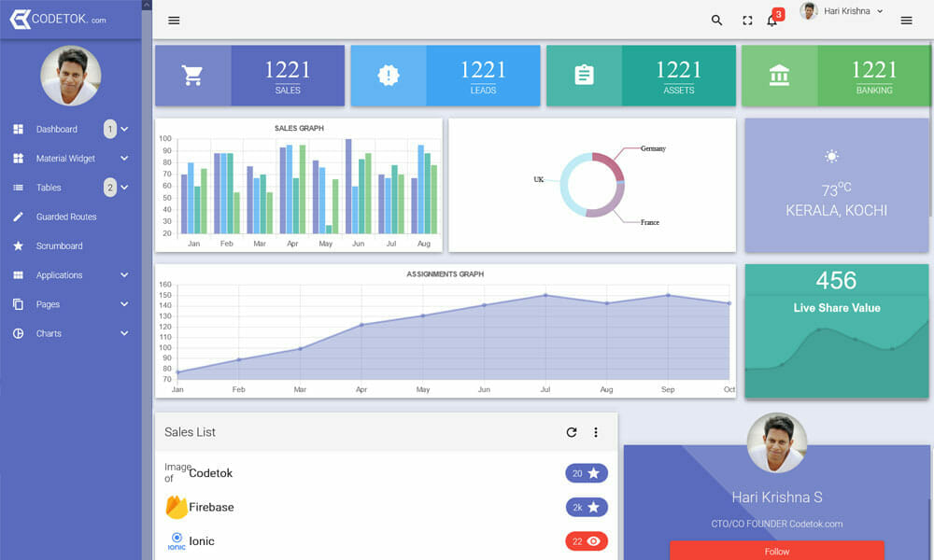Click the Leads alert badge icon

(389, 76)
